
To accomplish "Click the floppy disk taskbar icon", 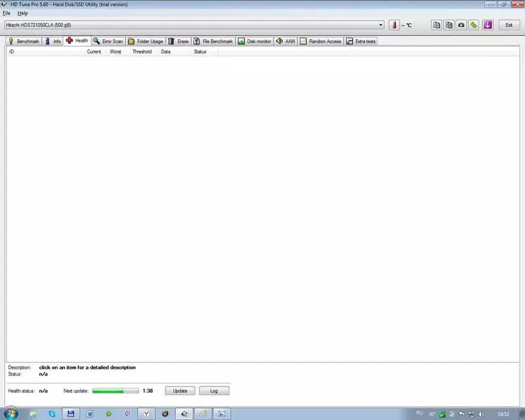I will 71,414.
